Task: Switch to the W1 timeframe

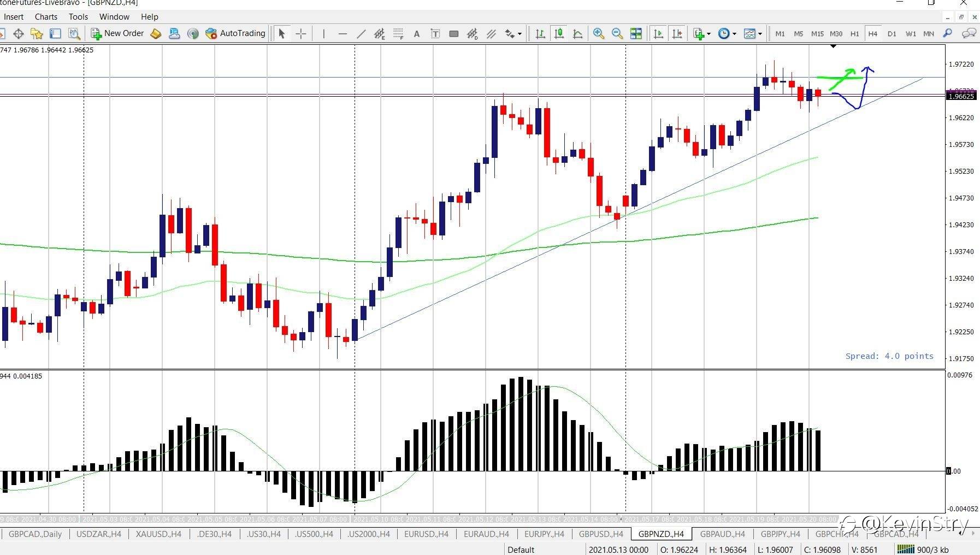Action: coord(911,33)
